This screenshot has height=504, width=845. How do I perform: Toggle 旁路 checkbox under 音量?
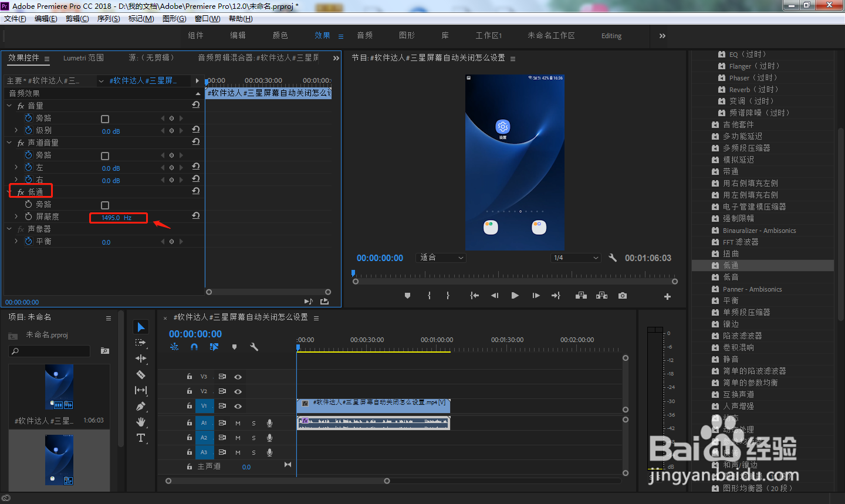click(105, 119)
